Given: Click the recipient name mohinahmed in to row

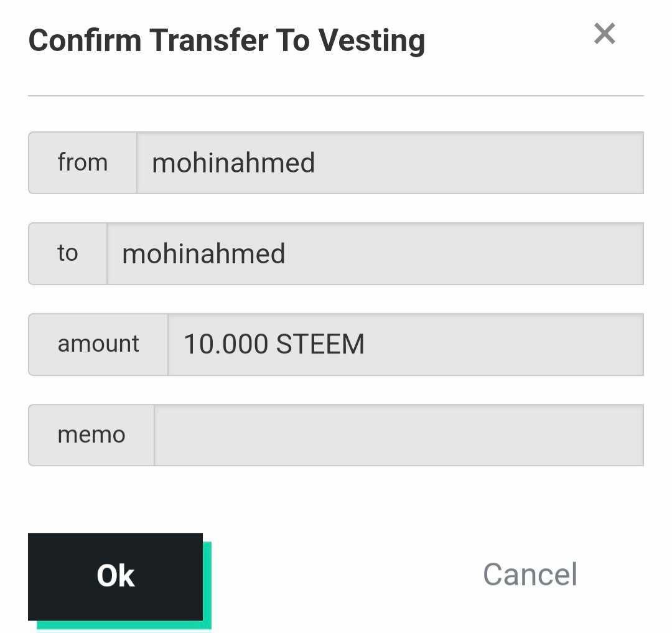Looking at the screenshot, I should tap(203, 254).
